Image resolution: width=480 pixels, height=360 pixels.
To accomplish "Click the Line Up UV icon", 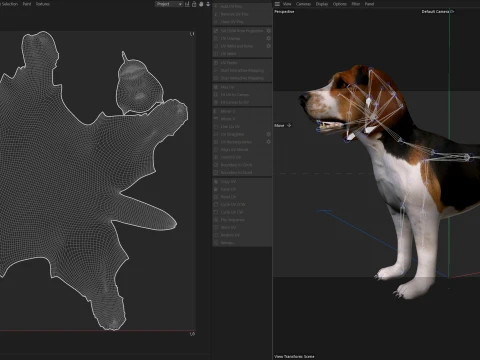I will pos(216,127).
